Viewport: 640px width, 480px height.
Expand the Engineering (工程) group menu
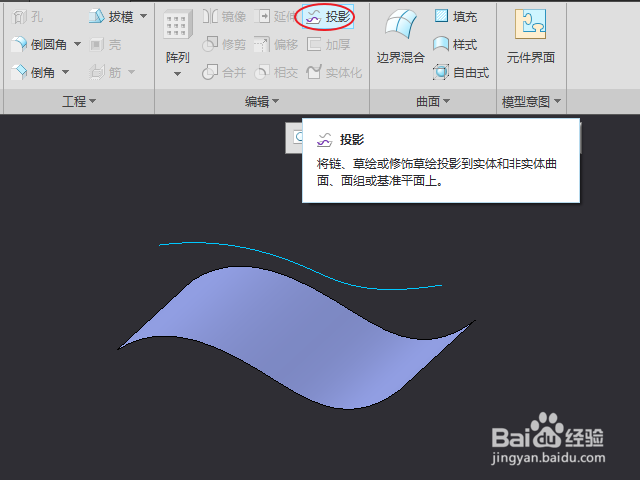pyautogui.click(x=79, y=101)
